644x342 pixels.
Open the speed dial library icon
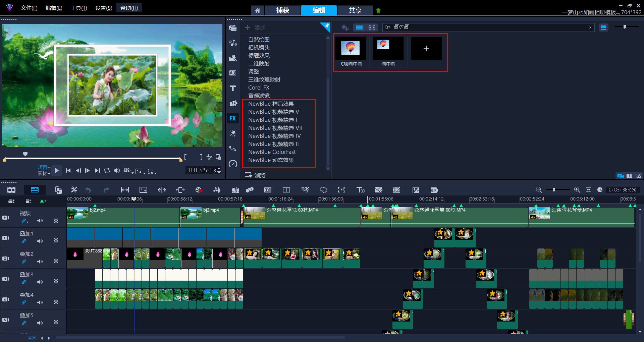tap(232, 164)
